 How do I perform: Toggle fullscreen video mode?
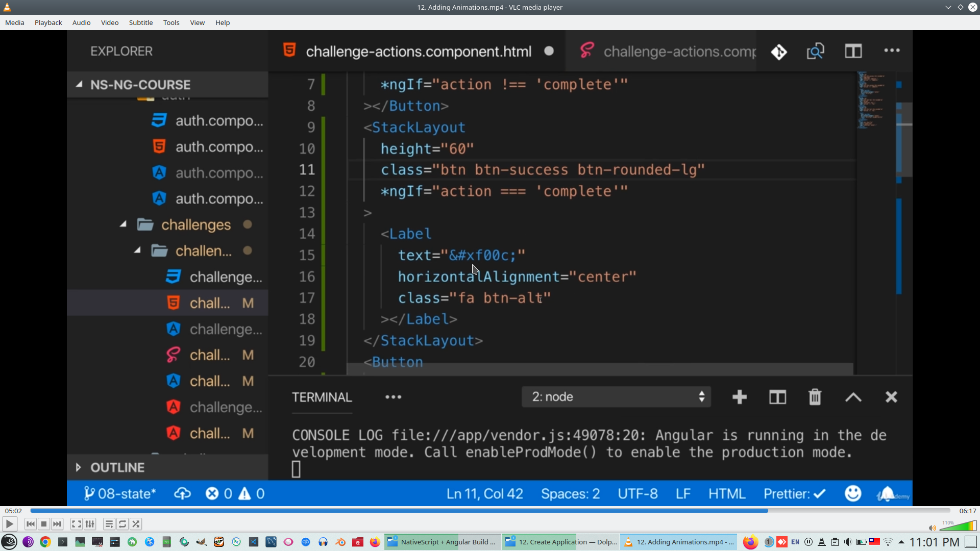[76, 524]
